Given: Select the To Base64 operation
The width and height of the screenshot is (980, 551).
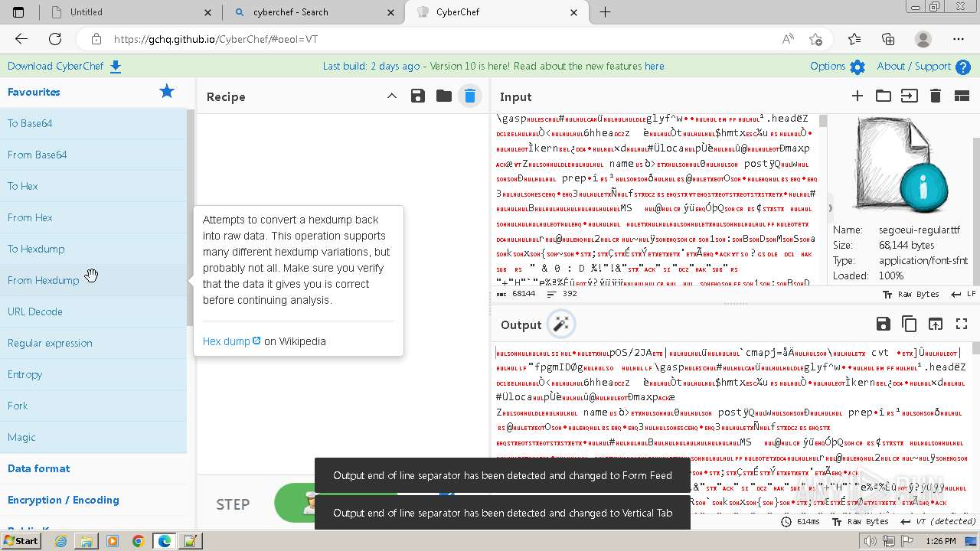Looking at the screenshot, I should [x=93, y=123].
